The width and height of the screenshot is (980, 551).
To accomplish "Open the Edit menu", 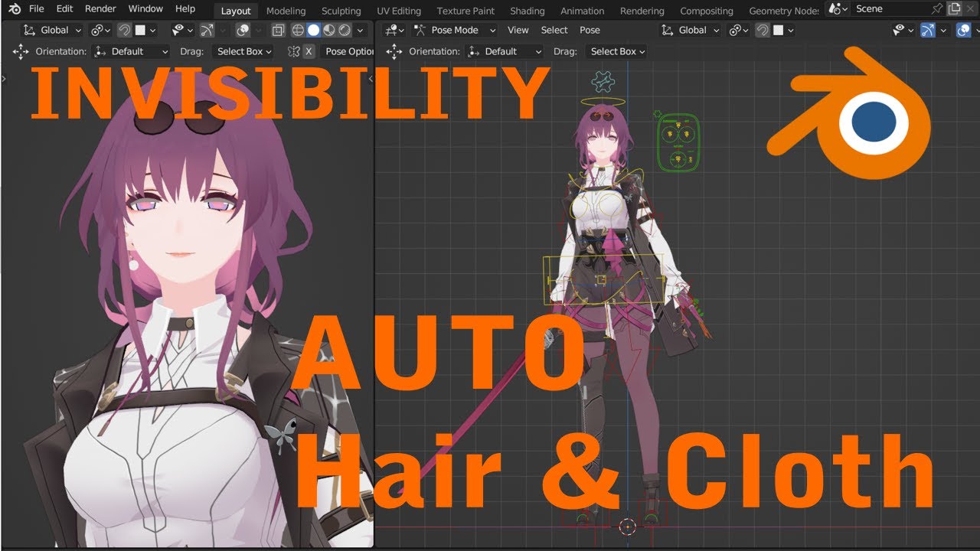I will (64, 9).
